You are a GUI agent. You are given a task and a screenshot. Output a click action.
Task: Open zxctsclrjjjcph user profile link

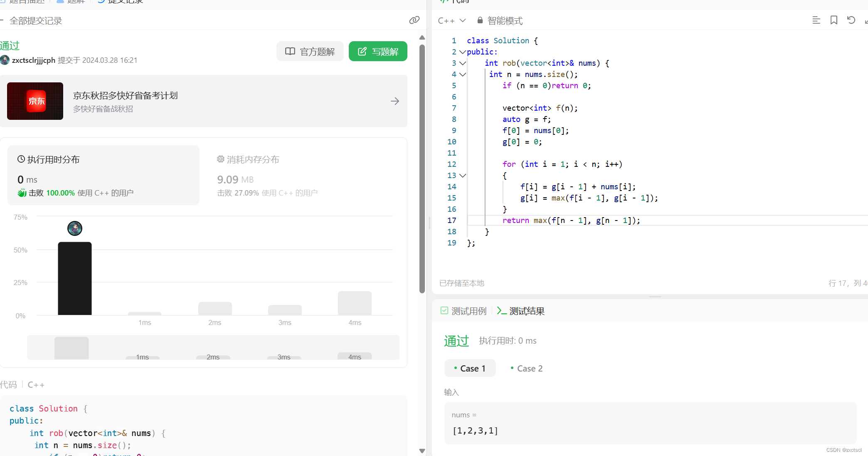click(34, 60)
